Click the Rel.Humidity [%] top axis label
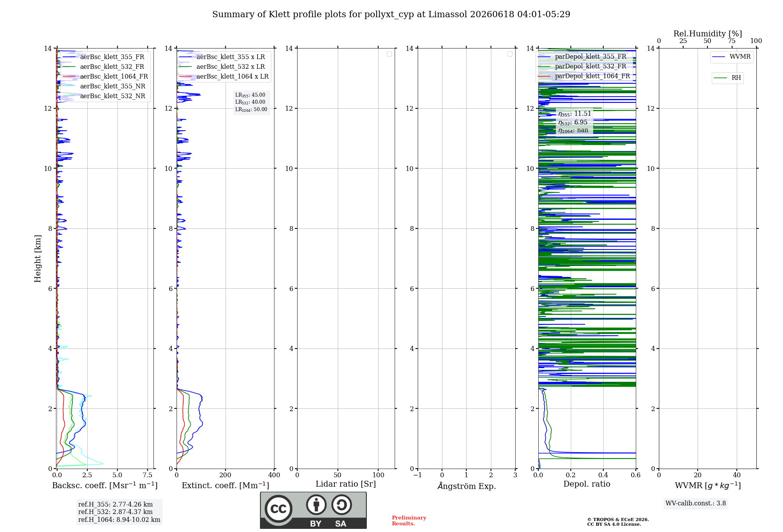 (707, 34)
